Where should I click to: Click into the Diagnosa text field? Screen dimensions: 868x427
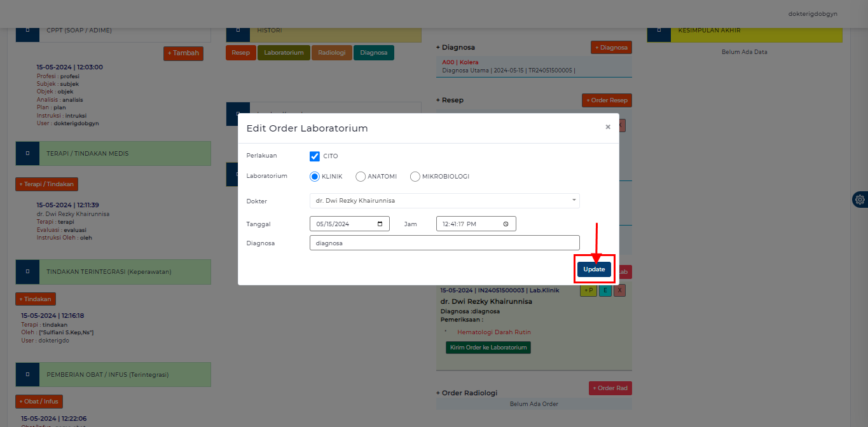444,243
